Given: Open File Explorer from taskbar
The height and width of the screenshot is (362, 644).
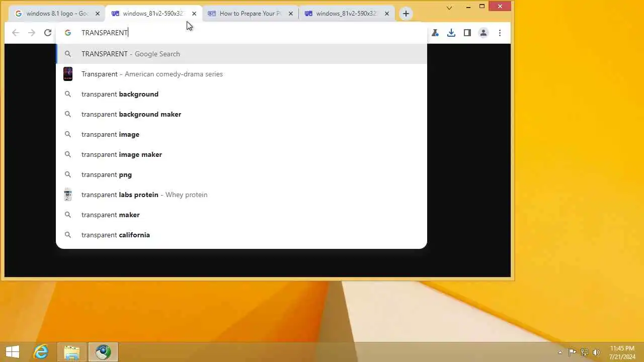Looking at the screenshot, I should 72,352.
